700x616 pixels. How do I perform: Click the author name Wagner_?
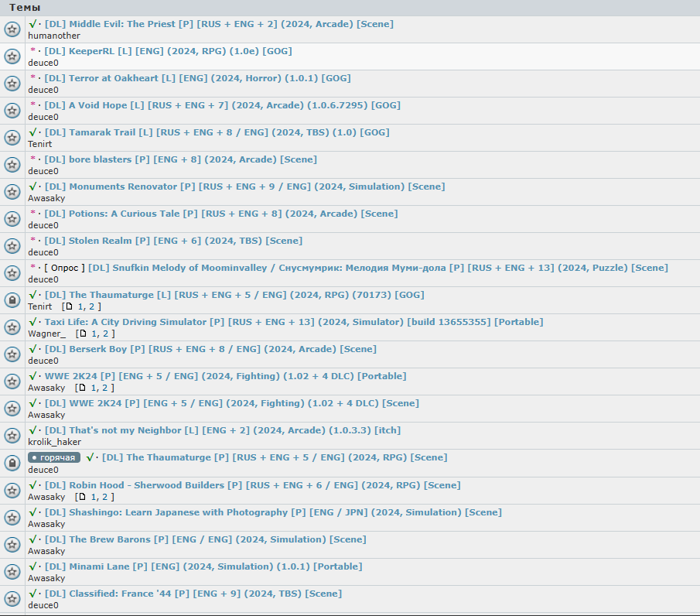tap(47, 334)
